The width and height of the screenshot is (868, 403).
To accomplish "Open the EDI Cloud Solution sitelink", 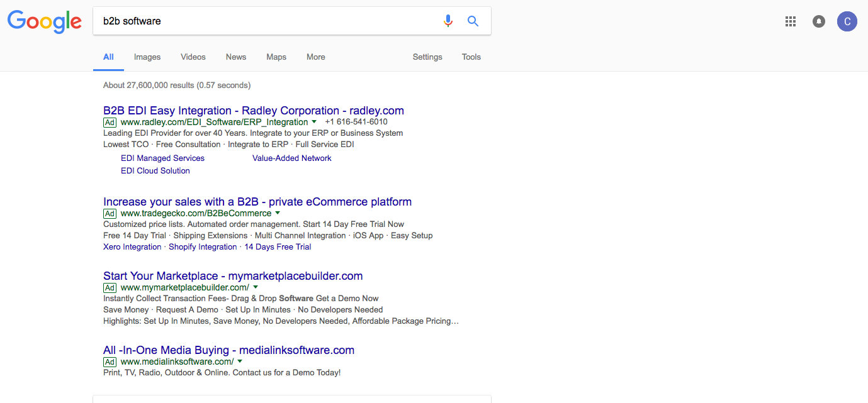I will coord(155,171).
